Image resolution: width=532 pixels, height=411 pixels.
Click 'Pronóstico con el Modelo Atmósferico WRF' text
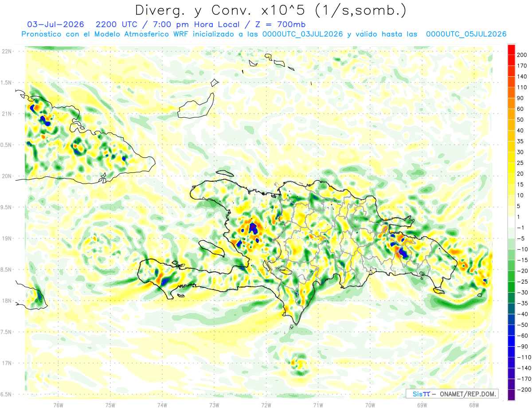(x=106, y=34)
